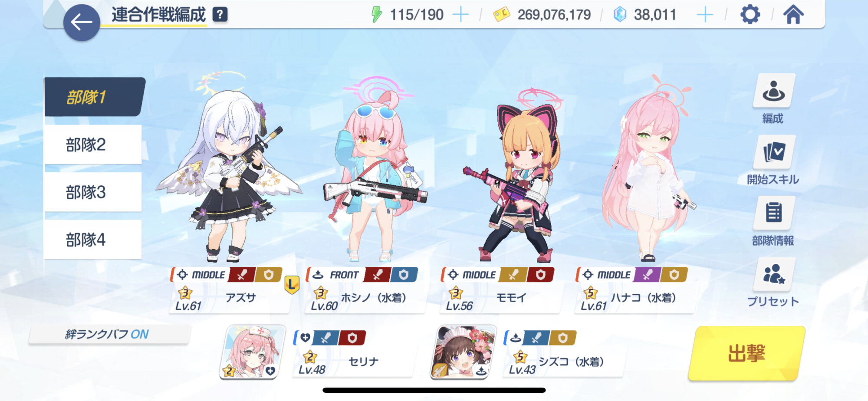Buy gems with the pyroxene plus icon
Image resolution: width=868 pixels, height=401 pixels.
tap(705, 15)
